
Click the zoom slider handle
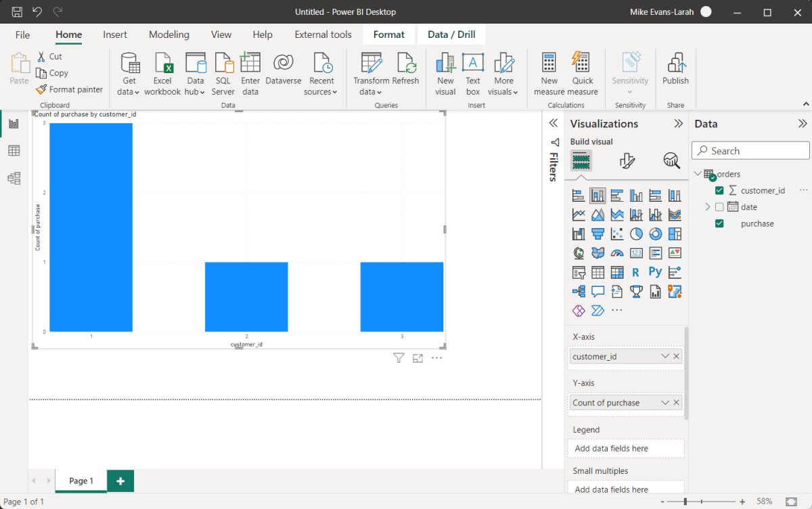tap(685, 502)
